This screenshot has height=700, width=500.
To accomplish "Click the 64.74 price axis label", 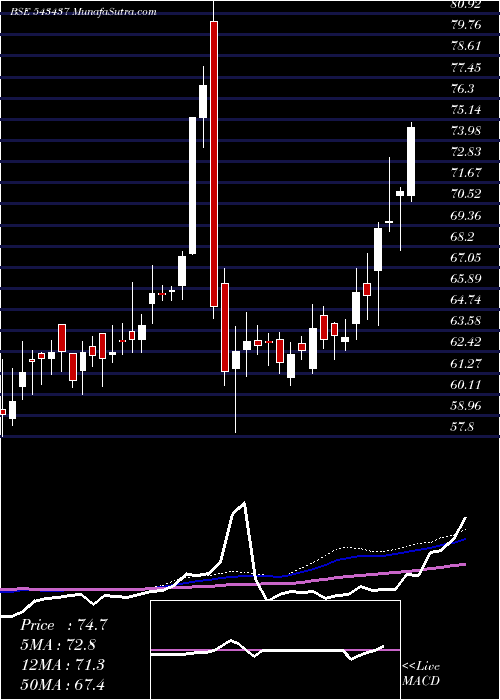I will tap(468, 299).
